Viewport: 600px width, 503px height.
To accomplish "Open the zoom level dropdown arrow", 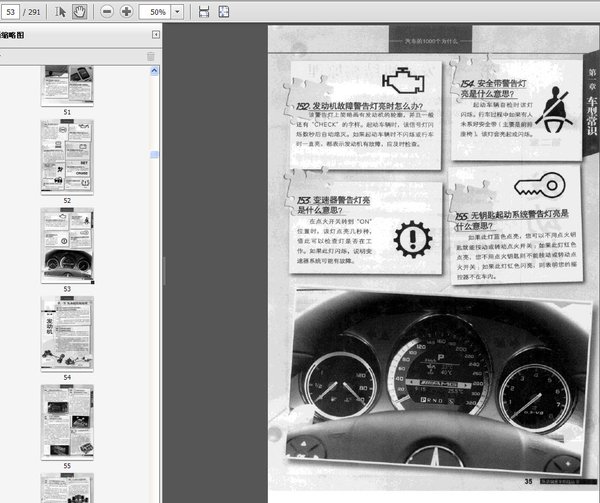I will click(x=177, y=11).
